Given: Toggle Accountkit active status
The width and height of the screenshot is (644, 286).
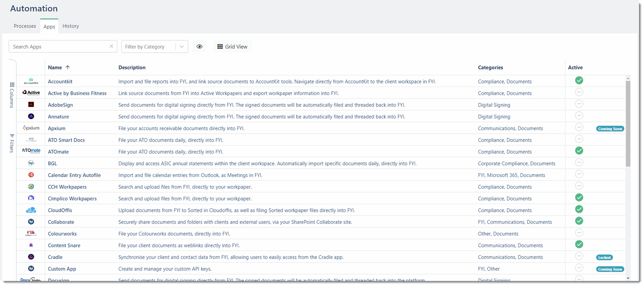Looking at the screenshot, I should click(579, 80).
